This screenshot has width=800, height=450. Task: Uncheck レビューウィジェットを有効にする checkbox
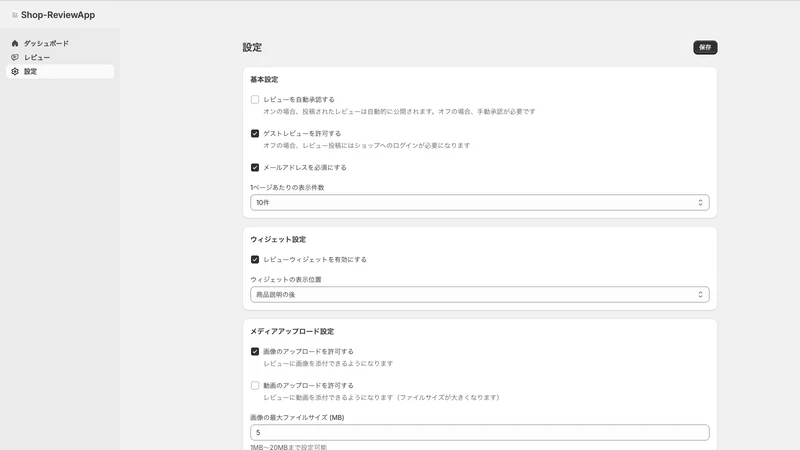[255, 259]
